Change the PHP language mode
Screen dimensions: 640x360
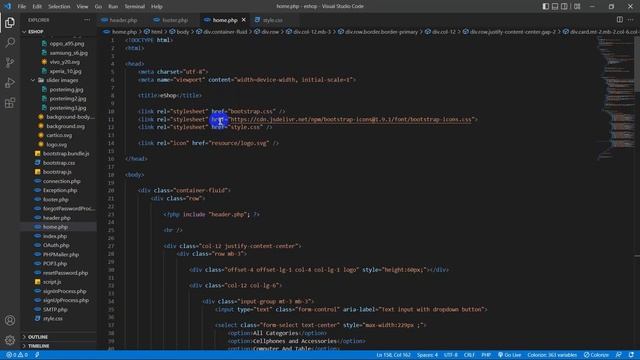486,355
